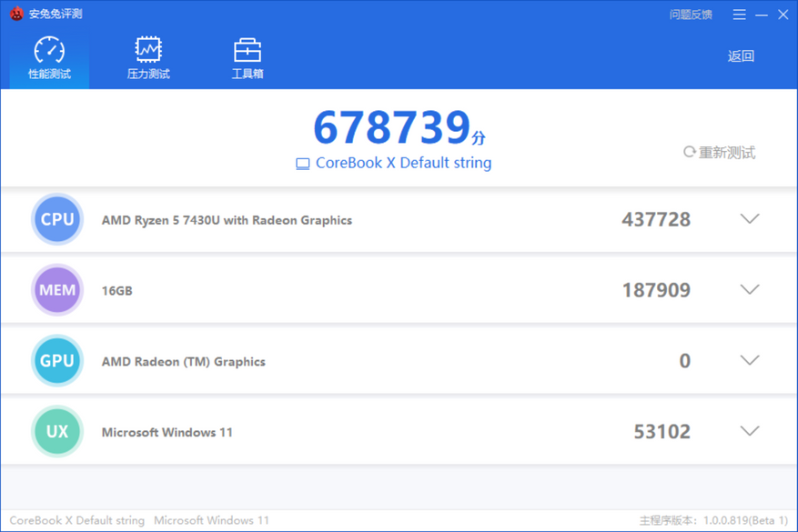Viewport: 798px width, 532px height.
Task: Open the hamburger menu icon
Action: click(x=739, y=15)
